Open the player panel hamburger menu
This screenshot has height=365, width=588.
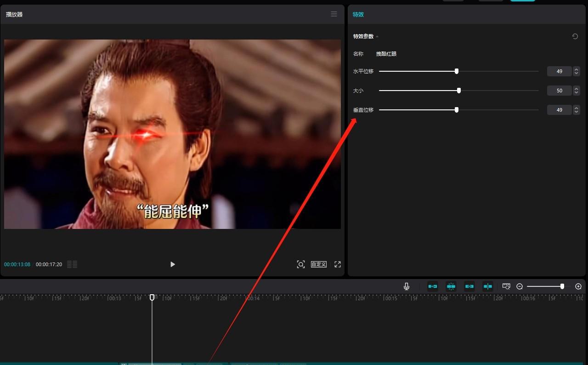click(x=334, y=14)
